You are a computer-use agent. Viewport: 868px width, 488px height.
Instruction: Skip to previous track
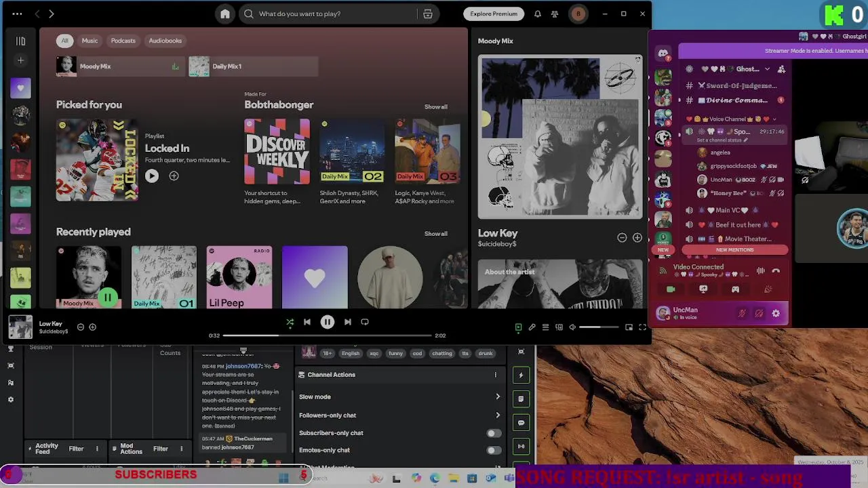pyautogui.click(x=307, y=322)
